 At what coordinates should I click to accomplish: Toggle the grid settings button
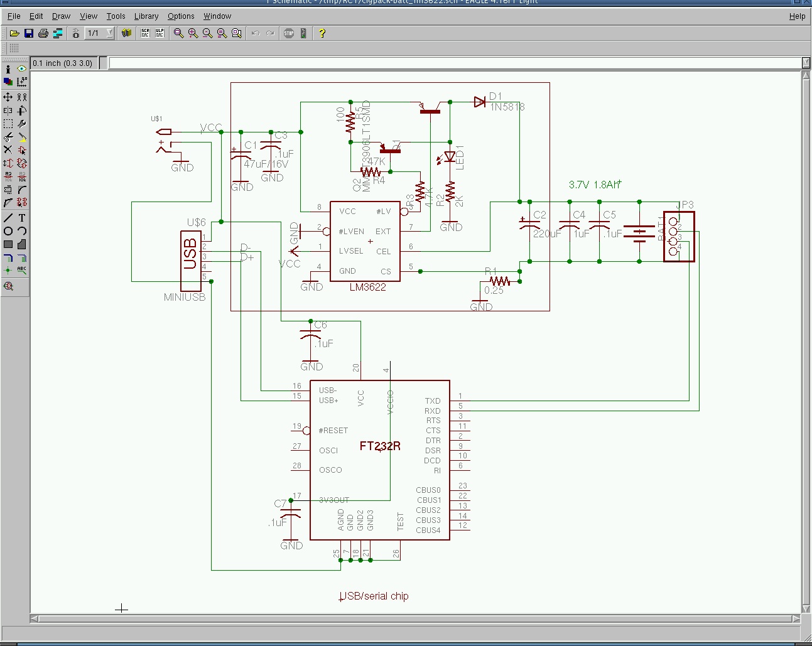coord(14,48)
